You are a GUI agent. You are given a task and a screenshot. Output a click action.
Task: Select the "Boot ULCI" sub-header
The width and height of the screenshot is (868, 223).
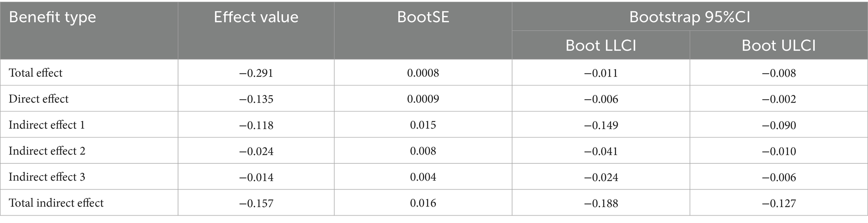[x=779, y=45]
